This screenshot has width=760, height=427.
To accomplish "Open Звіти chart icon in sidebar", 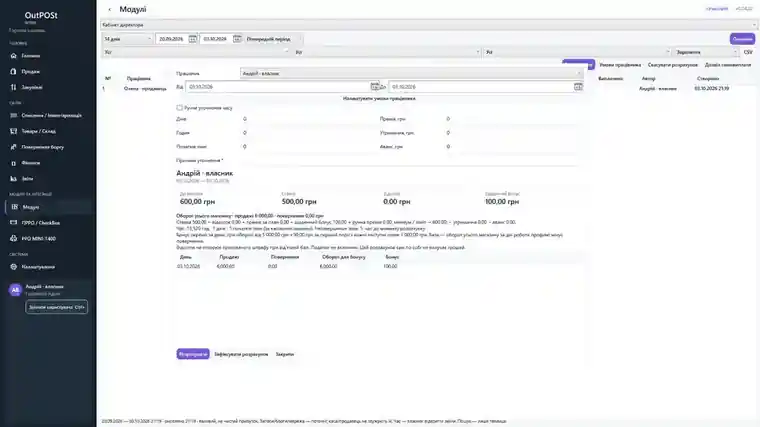I will 14,178.
